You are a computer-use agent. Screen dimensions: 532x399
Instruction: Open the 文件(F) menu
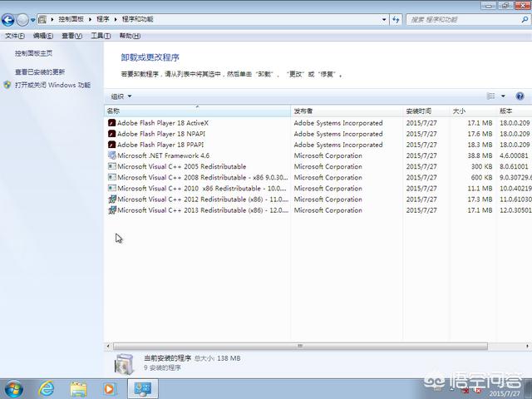click(x=15, y=36)
